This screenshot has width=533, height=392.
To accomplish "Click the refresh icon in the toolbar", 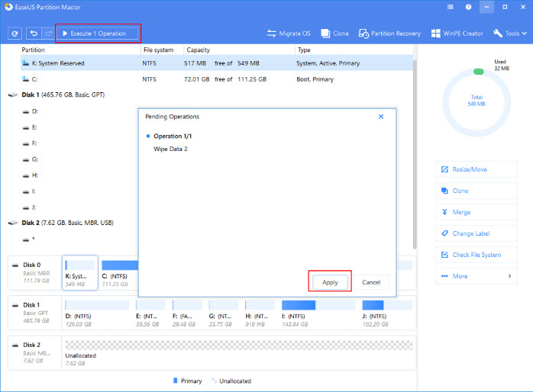I will tap(15, 34).
